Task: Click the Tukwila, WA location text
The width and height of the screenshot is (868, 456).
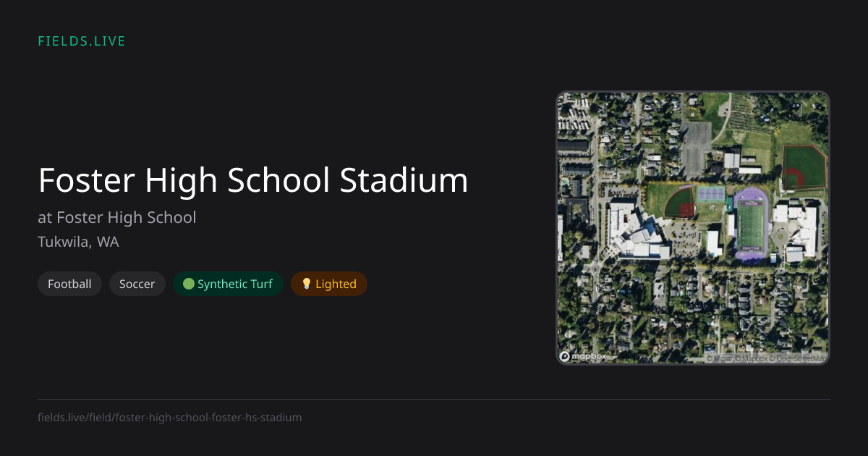Action: pos(78,242)
